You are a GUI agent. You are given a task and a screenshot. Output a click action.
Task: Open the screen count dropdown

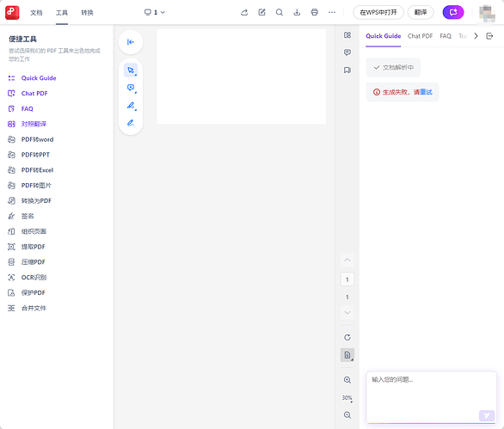pyautogui.click(x=155, y=13)
